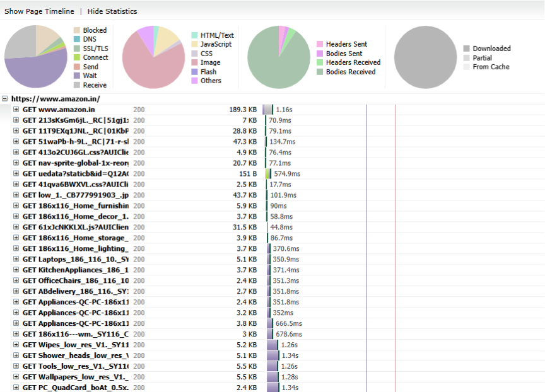Click the Downloaded legend color swatch
The height and width of the screenshot is (392, 545).
coord(466,49)
